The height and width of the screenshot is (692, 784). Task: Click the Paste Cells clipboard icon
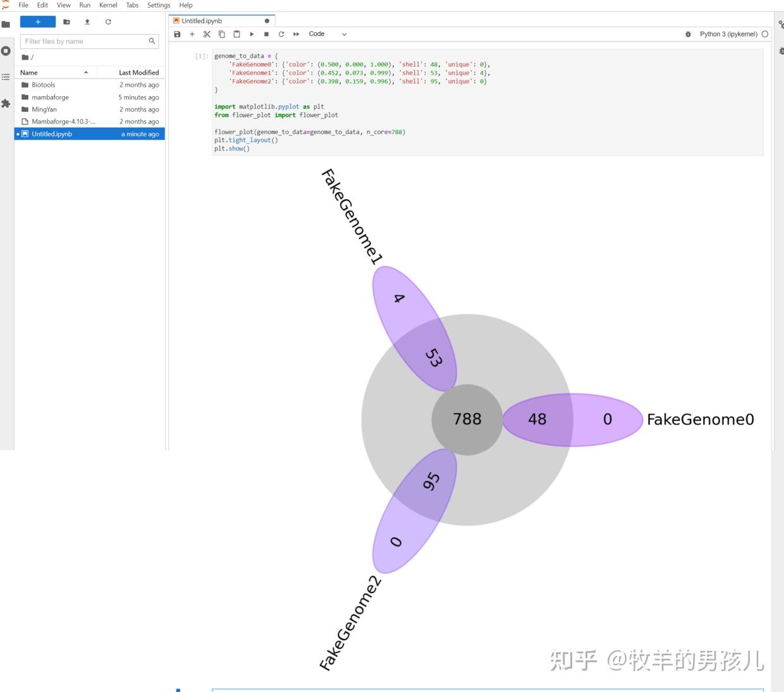click(237, 34)
